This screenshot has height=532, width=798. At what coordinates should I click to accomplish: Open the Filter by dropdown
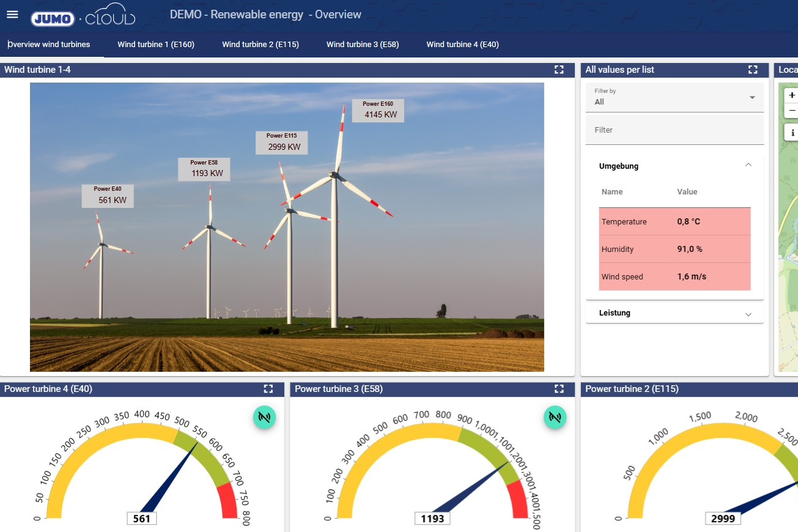click(x=674, y=97)
